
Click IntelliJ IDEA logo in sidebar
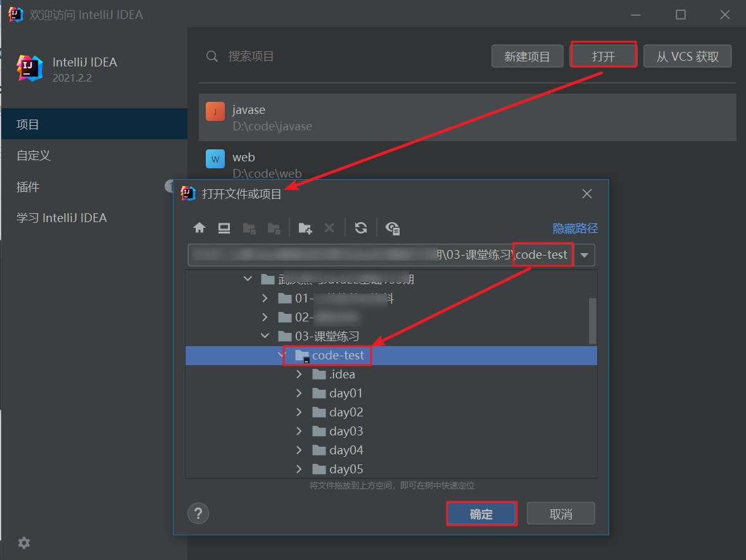[x=30, y=68]
